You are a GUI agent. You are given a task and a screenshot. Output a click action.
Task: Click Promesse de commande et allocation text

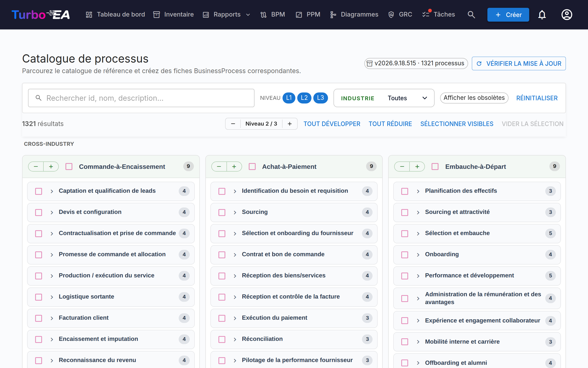[112, 254]
